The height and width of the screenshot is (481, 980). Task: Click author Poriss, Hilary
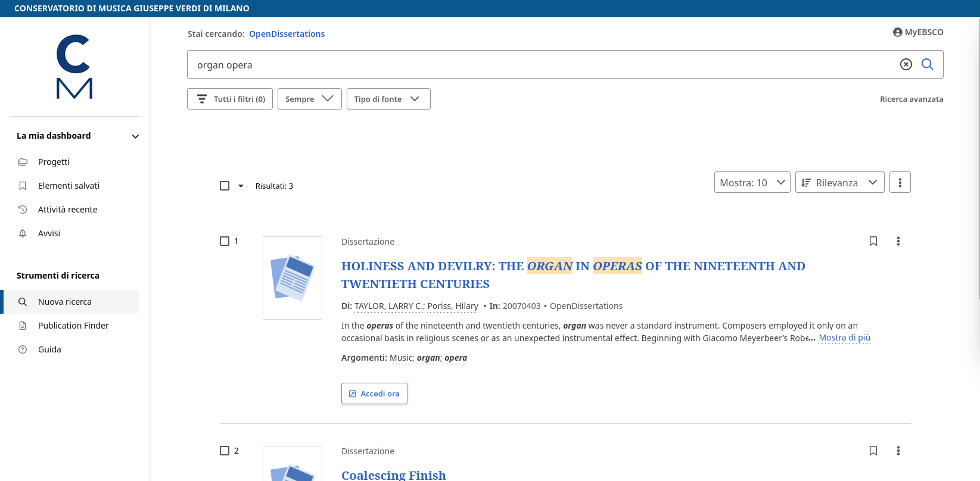pyautogui.click(x=453, y=306)
